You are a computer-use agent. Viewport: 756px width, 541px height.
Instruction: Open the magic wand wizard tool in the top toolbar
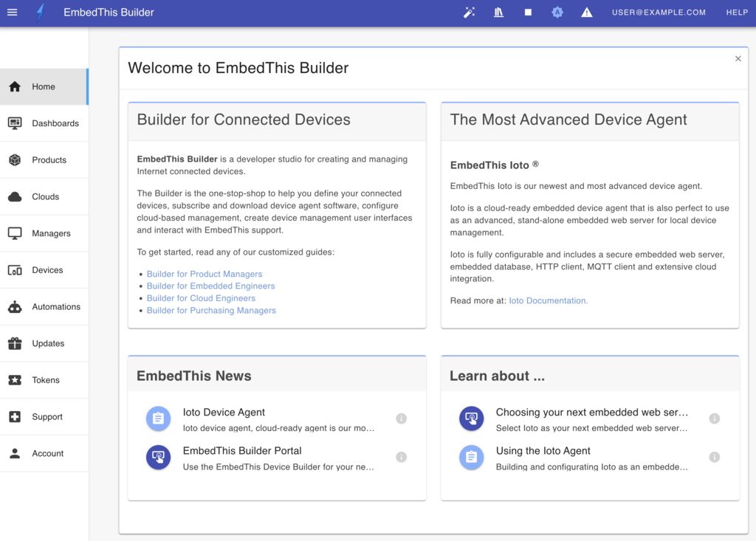[470, 12]
